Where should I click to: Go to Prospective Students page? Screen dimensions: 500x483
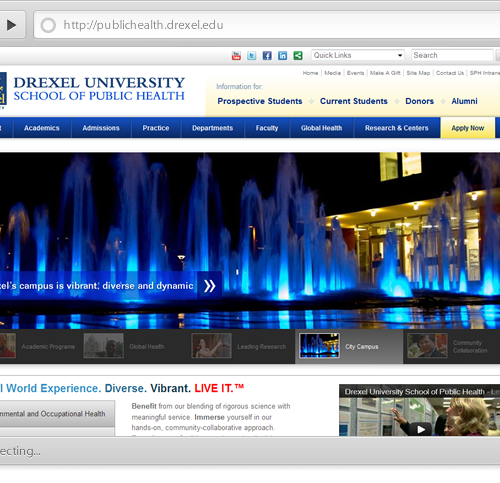260,101
